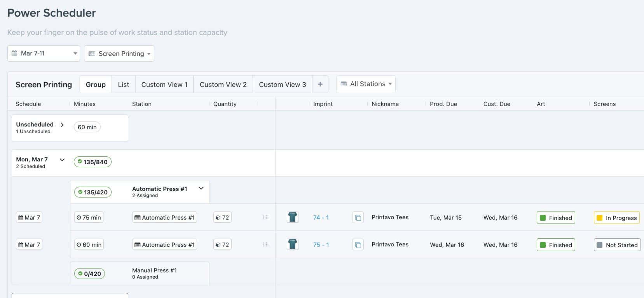
Task: Add a new custom view with plus icon
Action: pyautogui.click(x=320, y=85)
